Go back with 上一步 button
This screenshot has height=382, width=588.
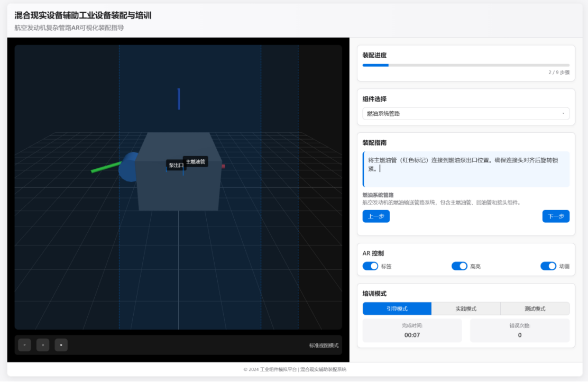pyautogui.click(x=376, y=216)
